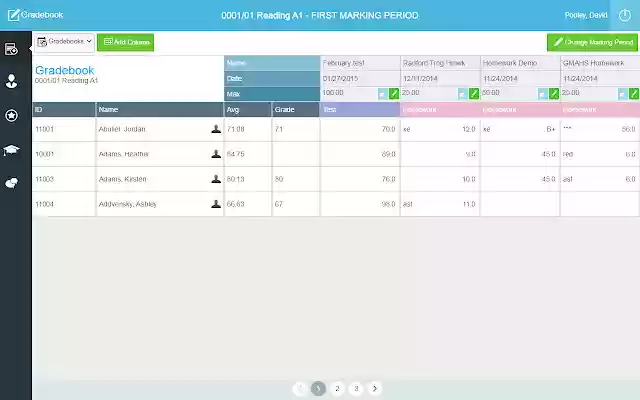The width and height of the screenshot is (640, 400).
Task: Click the February test column name
Action: click(344, 63)
